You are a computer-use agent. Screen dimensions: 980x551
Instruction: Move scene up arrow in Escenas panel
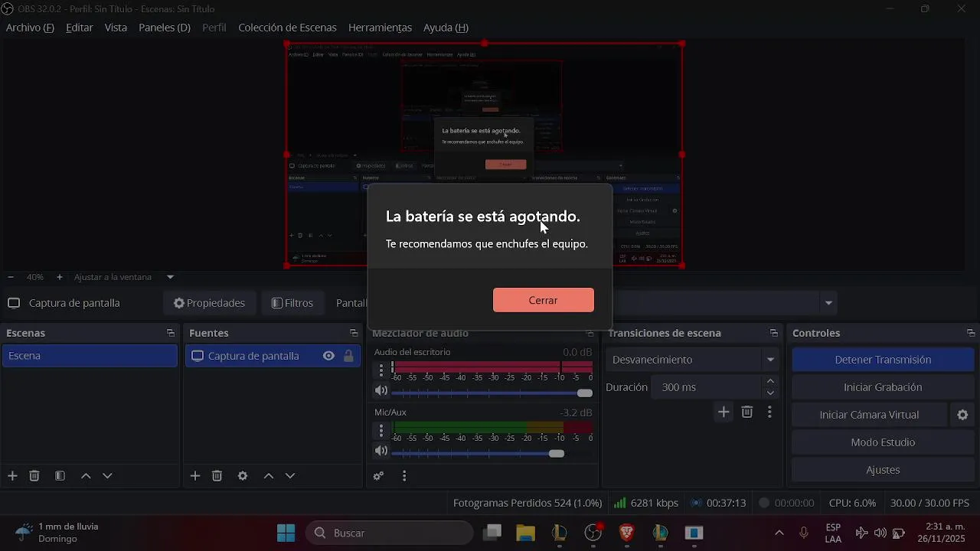tap(86, 476)
